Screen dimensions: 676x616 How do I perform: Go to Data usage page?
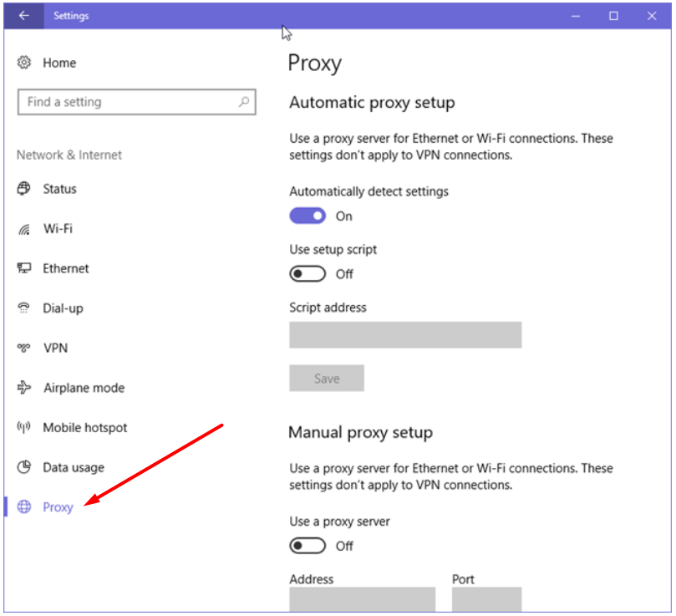tap(74, 467)
